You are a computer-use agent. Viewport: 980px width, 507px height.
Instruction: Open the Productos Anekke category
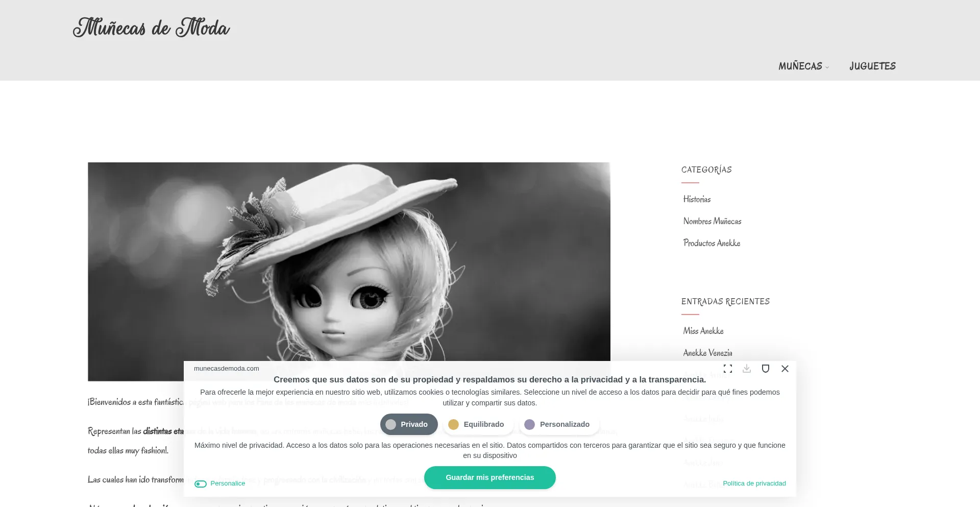coord(712,243)
